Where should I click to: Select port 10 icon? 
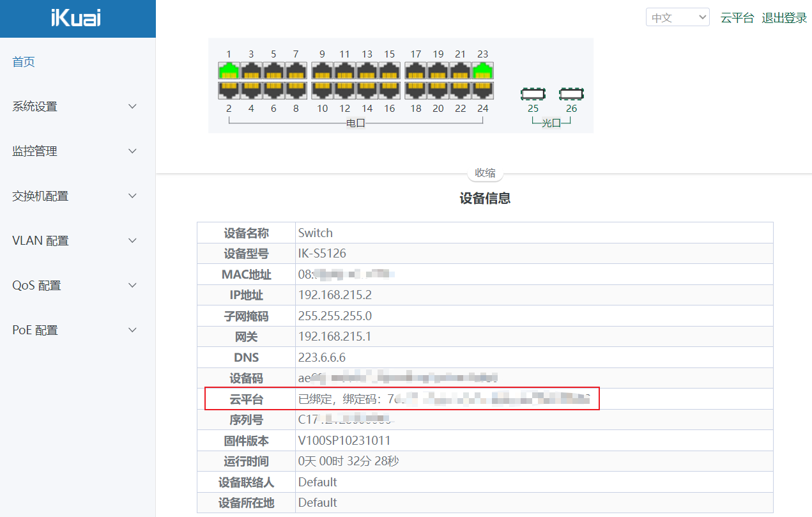click(322, 90)
